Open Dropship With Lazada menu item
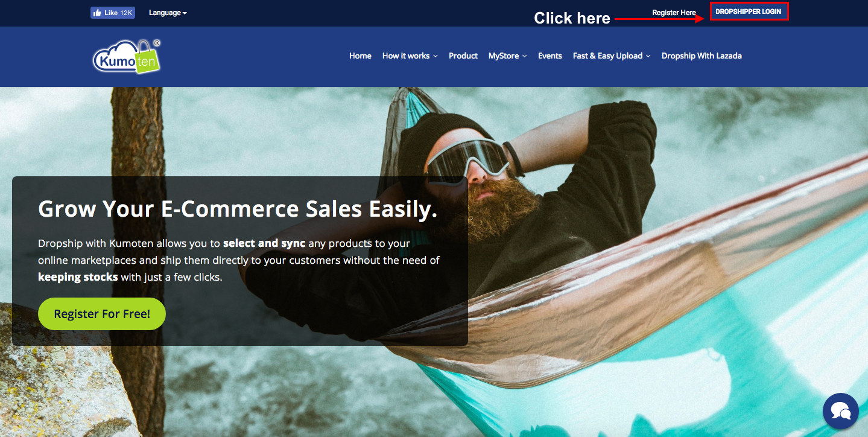868x437 pixels. pyautogui.click(x=702, y=56)
